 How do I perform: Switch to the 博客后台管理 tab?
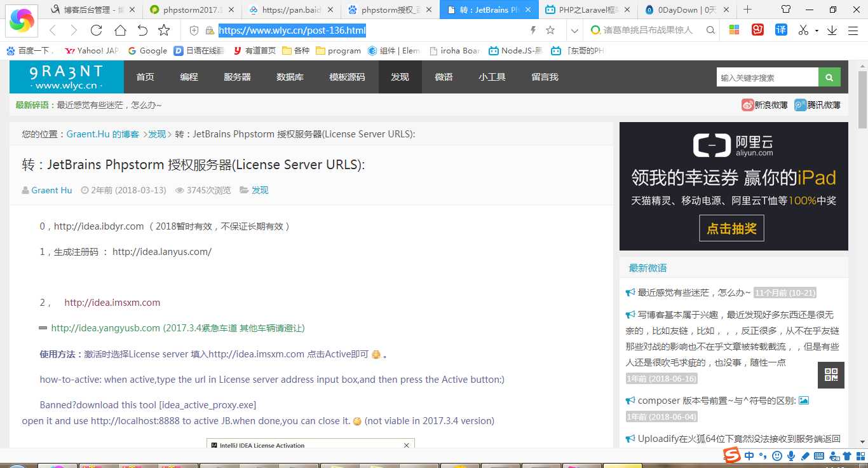[x=94, y=10]
